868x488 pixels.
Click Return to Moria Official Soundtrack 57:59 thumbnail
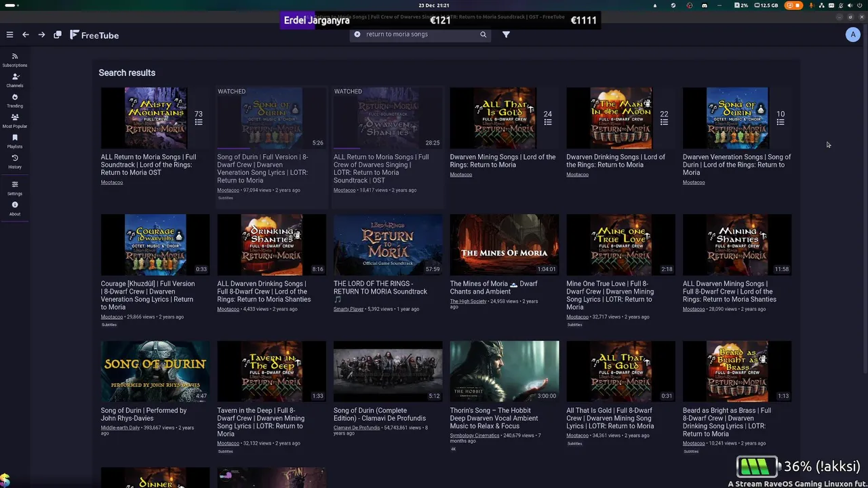point(388,245)
